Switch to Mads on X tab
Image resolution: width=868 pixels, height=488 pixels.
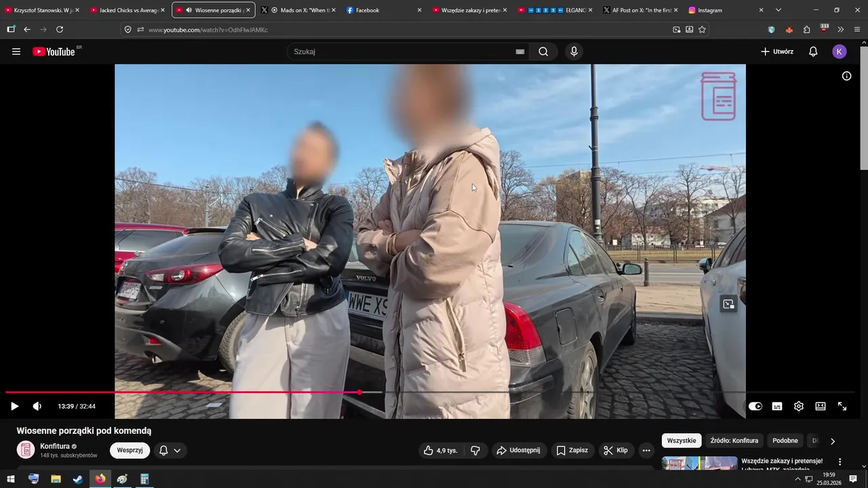coord(298,10)
